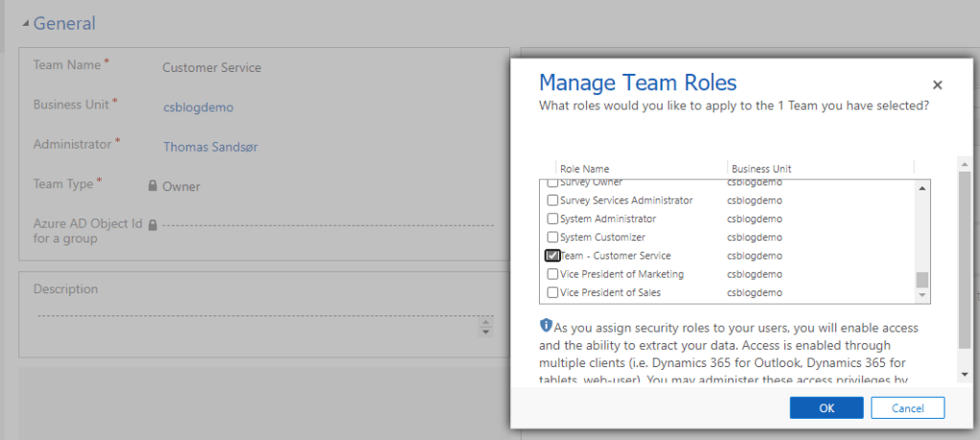Check the Vice President of Sales role
980x440 pixels.
coord(552,292)
